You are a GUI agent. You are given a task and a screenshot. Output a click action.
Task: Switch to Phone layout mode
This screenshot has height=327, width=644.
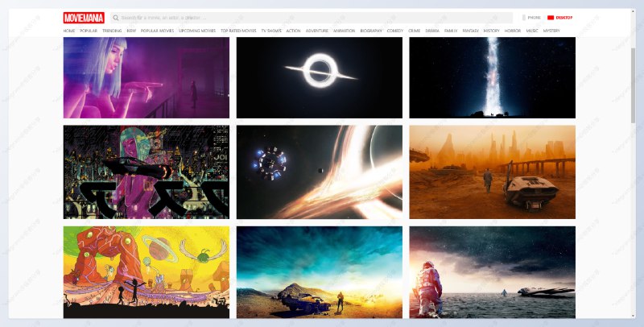point(534,17)
